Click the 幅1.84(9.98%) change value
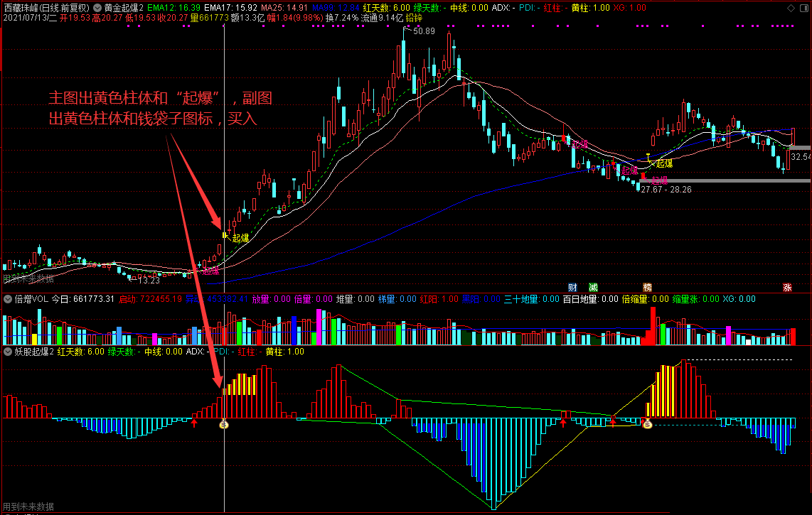This screenshot has height=515, width=812. (295, 18)
